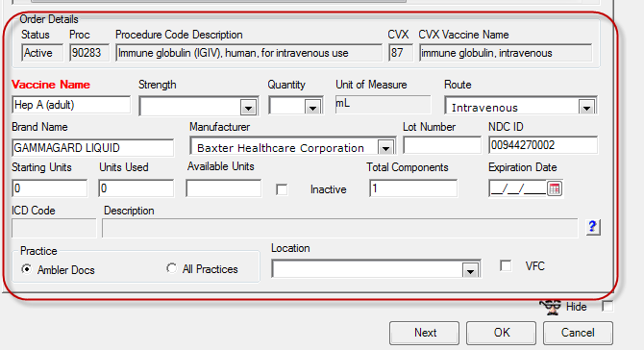Click the blue question mark ICD lookup icon

[593, 227]
